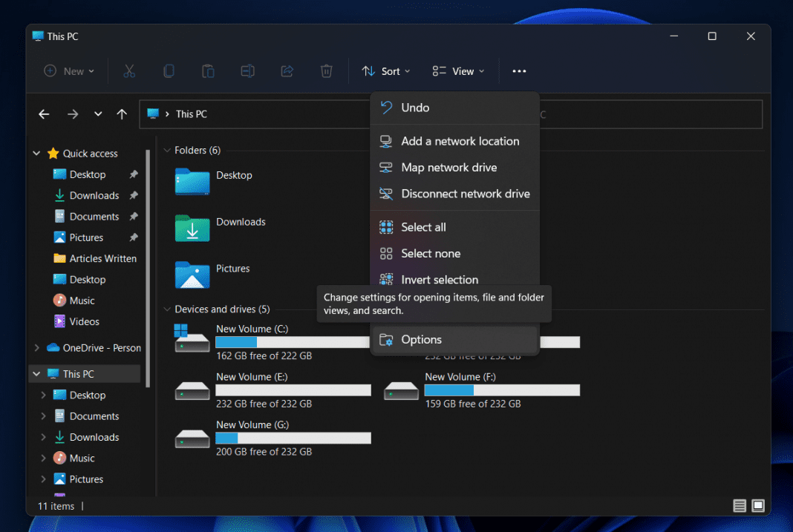Switch to thumbnail view via status bar icon
Viewport: 793px width, 532px height.
pyautogui.click(x=758, y=505)
